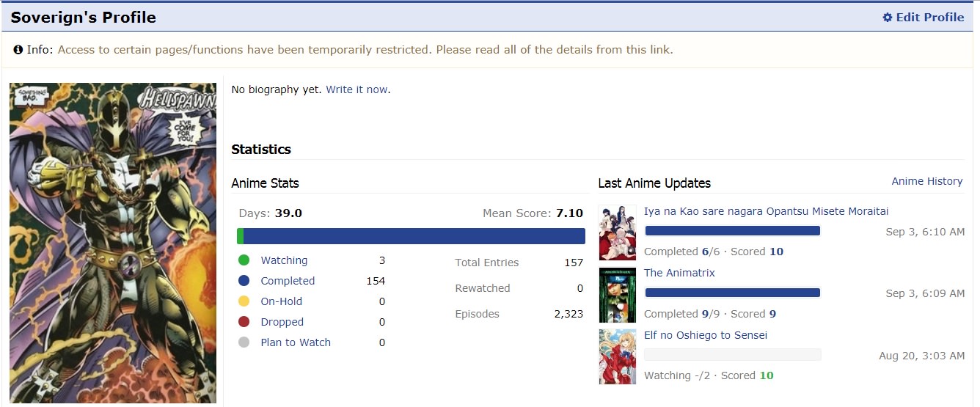Open the Completed anime list

coord(288,281)
